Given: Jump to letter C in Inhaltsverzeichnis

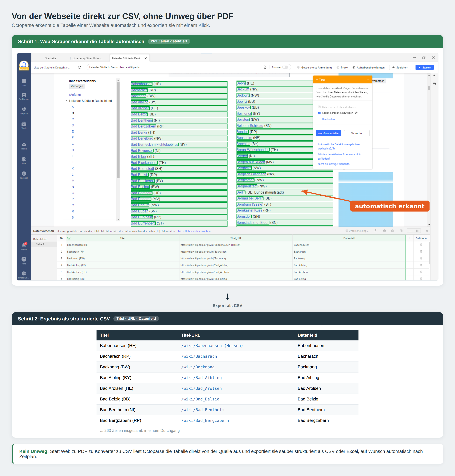Looking at the screenshot, I should pos(73,119).
